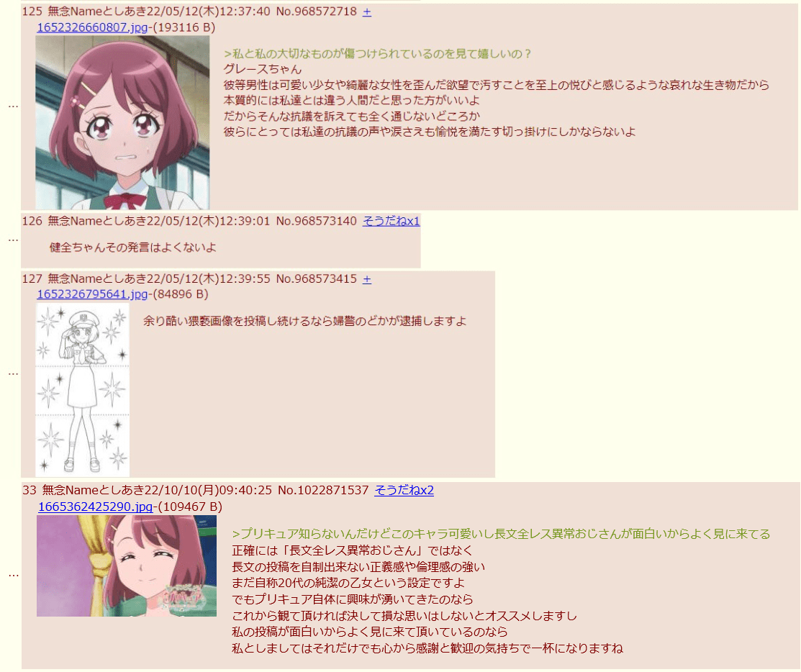The image size is (801, 672).
Task: Click そうだねx1 on post 126
Action: pos(392,221)
